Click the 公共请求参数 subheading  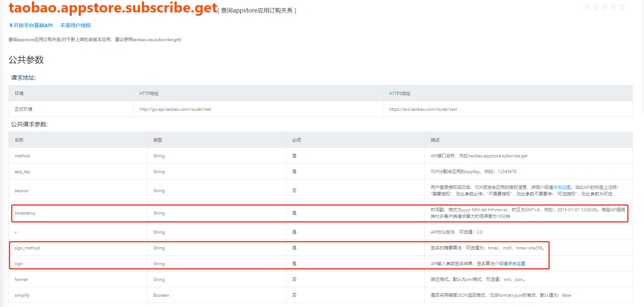[29, 124]
